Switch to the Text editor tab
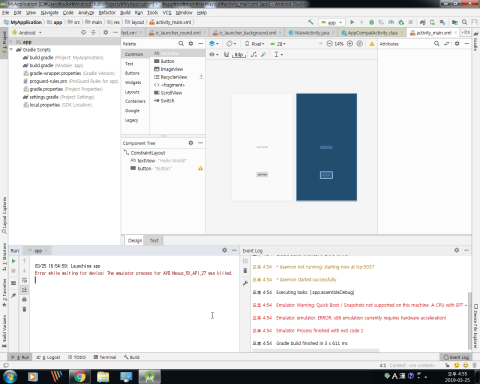 click(154, 240)
